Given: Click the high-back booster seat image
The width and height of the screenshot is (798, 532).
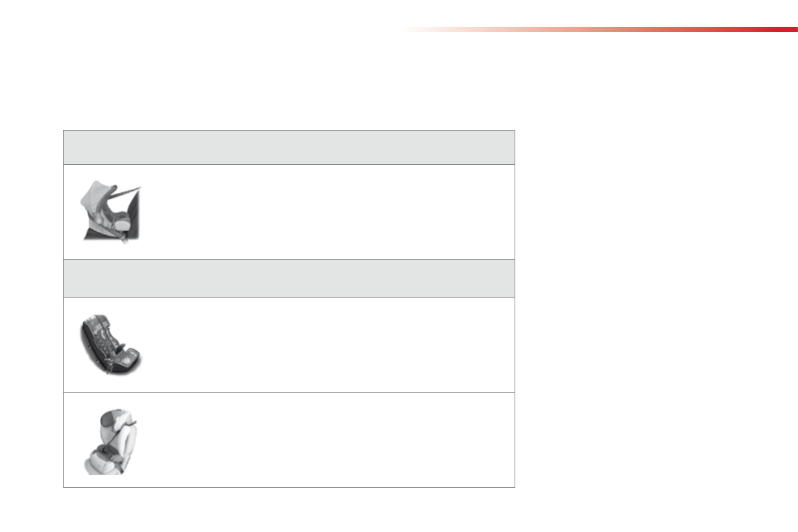Looking at the screenshot, I should [x=111, y=440].
